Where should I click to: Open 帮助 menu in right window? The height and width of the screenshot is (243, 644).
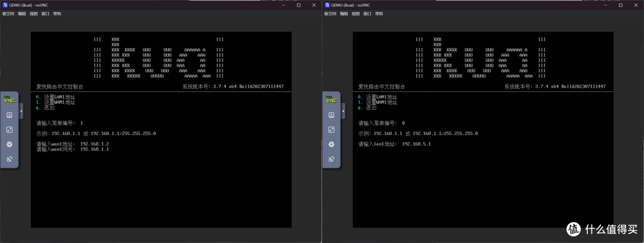[379, 14]
